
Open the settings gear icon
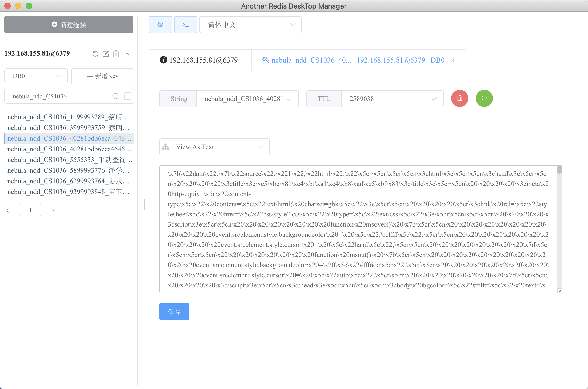click(x=160, y=24)
